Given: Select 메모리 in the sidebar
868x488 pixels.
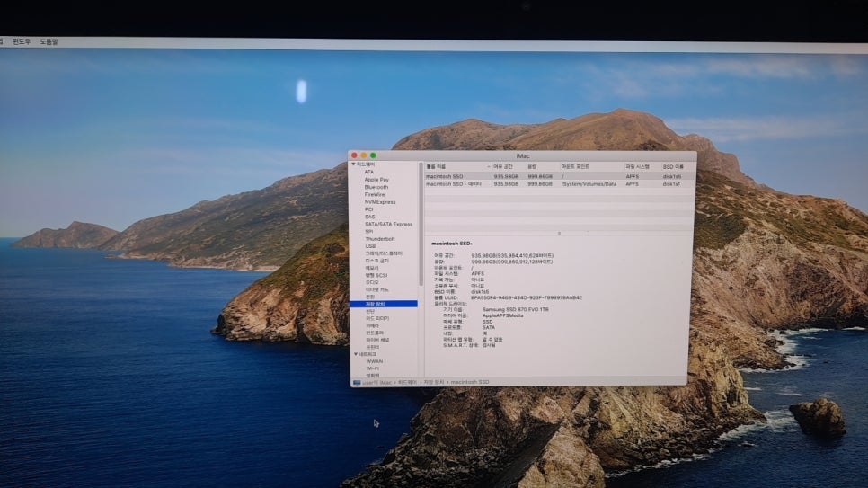Looking at the screenshot, I should 372,268.
